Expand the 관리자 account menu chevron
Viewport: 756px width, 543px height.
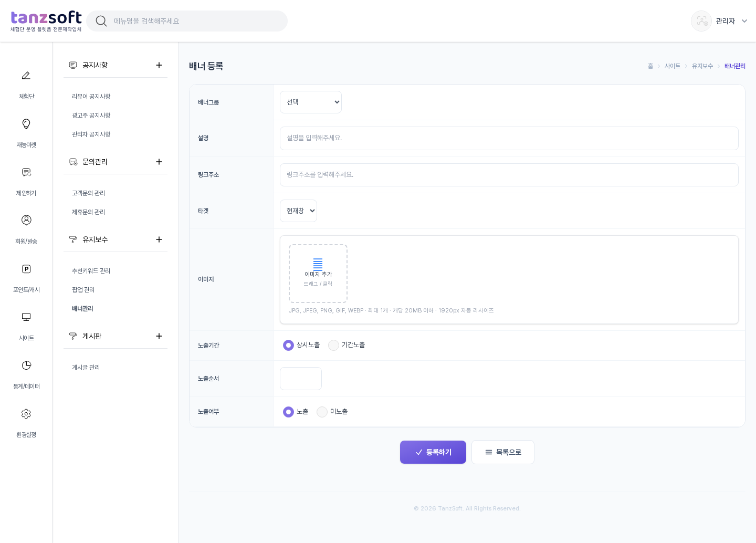(x=744, y=21)
